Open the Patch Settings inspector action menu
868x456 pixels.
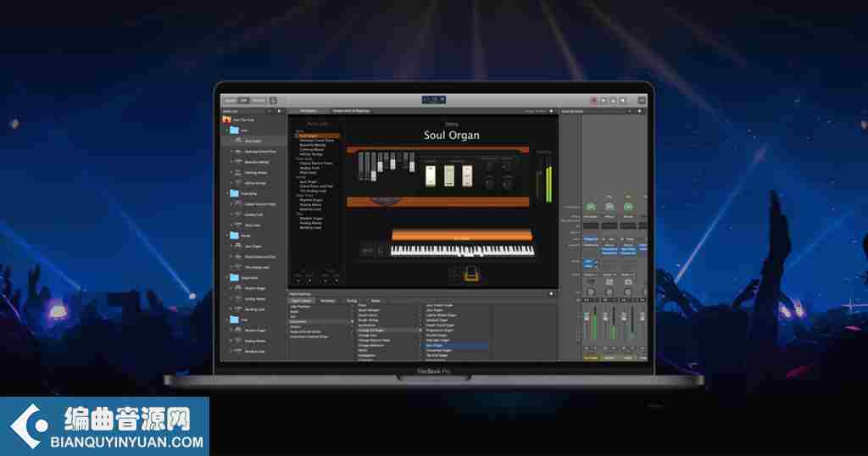(551, 294)
